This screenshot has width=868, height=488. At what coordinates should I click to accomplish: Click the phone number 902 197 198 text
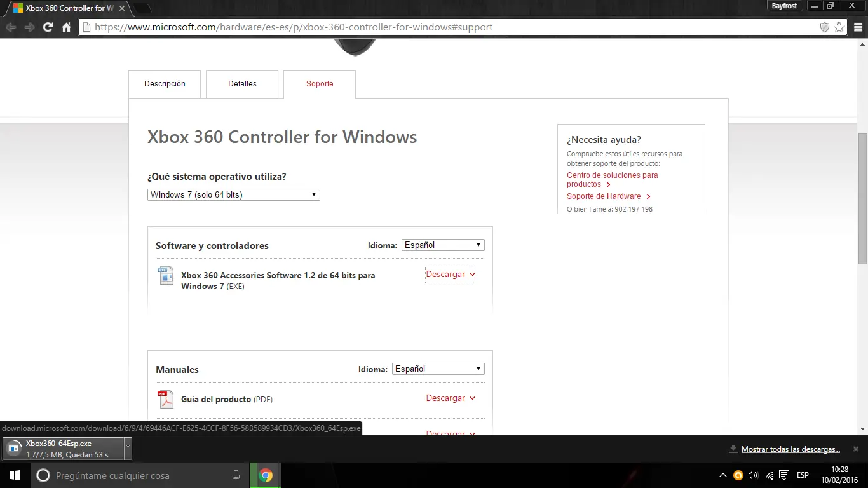click(634, 209)
